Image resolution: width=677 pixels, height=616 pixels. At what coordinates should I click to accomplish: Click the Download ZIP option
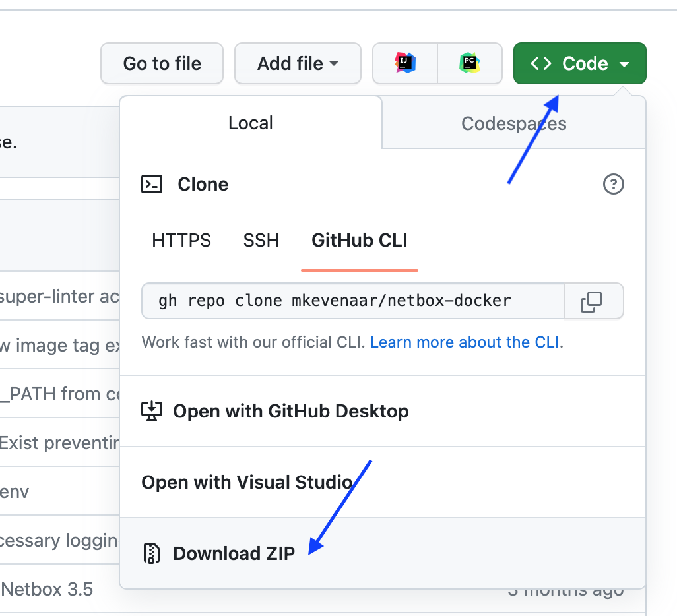click(234, 553)
